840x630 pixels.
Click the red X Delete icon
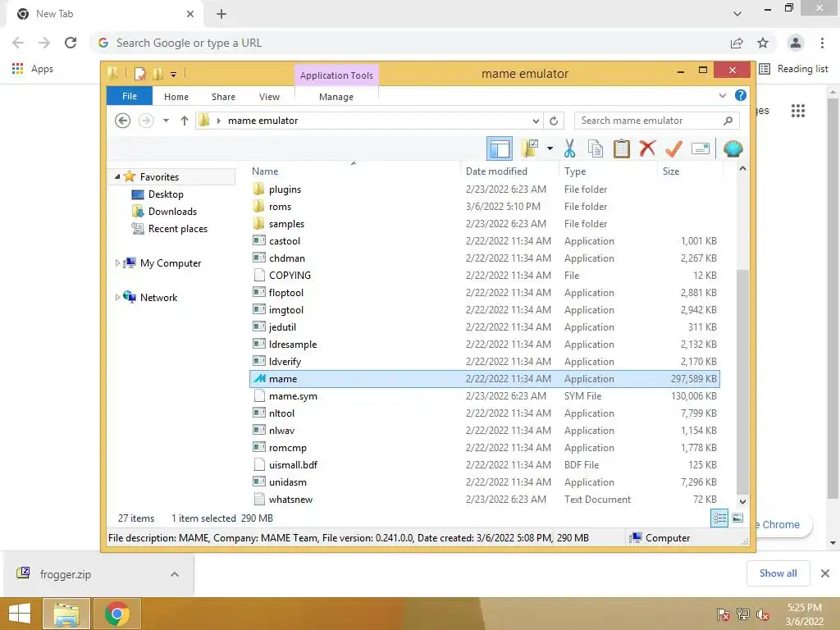coord(648,148)
